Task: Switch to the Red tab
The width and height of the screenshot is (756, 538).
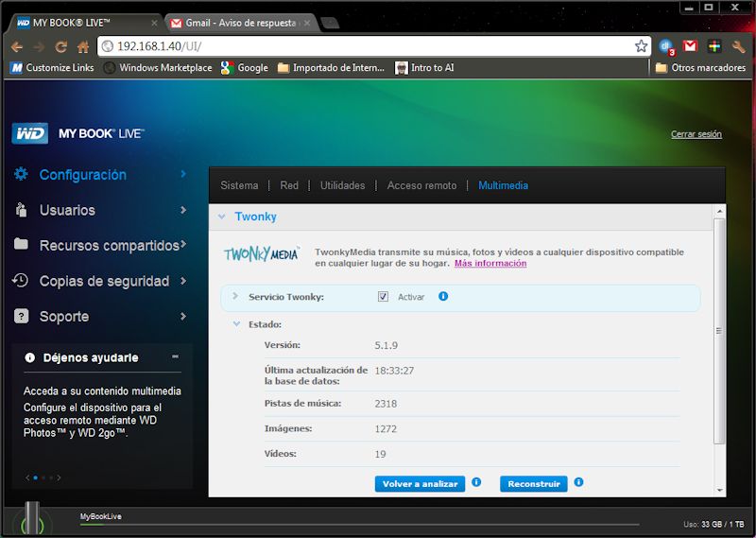Action: [289, 185]
